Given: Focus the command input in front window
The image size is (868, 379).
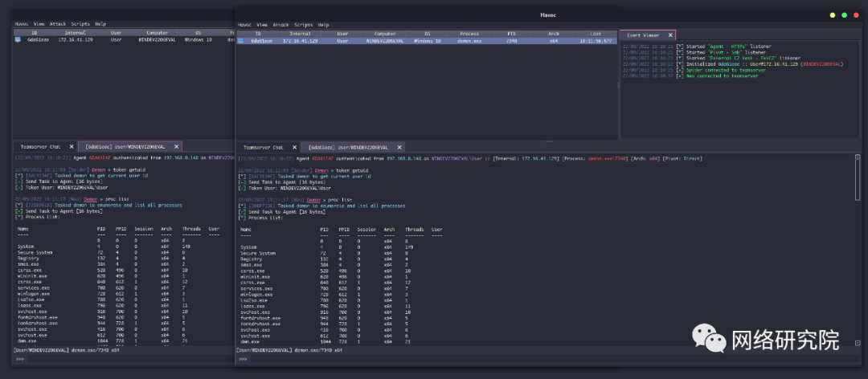Looking at the screenshot, I should pyautogui.click(x=554, y=359).
